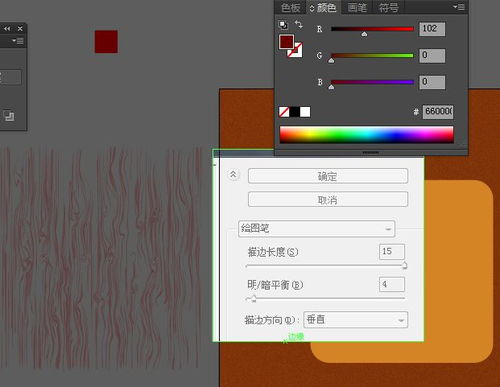500x387 pixels.
Task: Swap fill and stroke colors icon
Action: coord(299,24)
